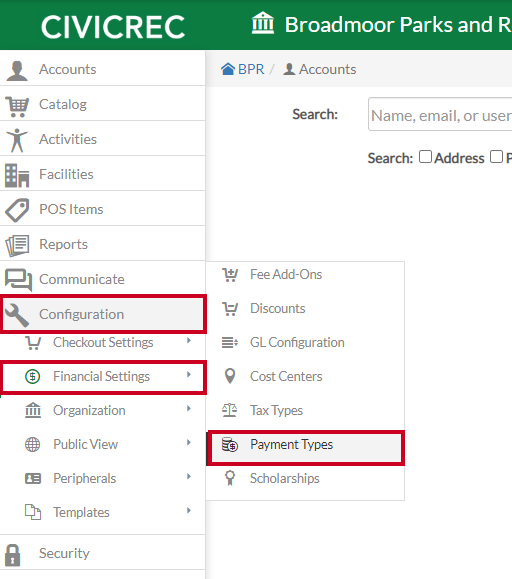Click the Communicate chat bubbles icon
Image resolution: width=512 pixels, height=579 pixels.
pos(18,280)
